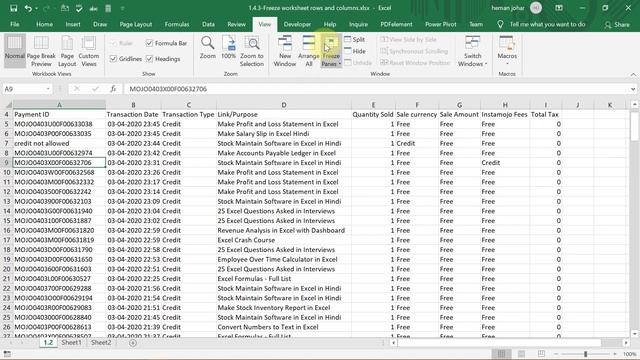Open the Data tab
The width and height of the screenshot is (640, 360).
coord(208,24)
